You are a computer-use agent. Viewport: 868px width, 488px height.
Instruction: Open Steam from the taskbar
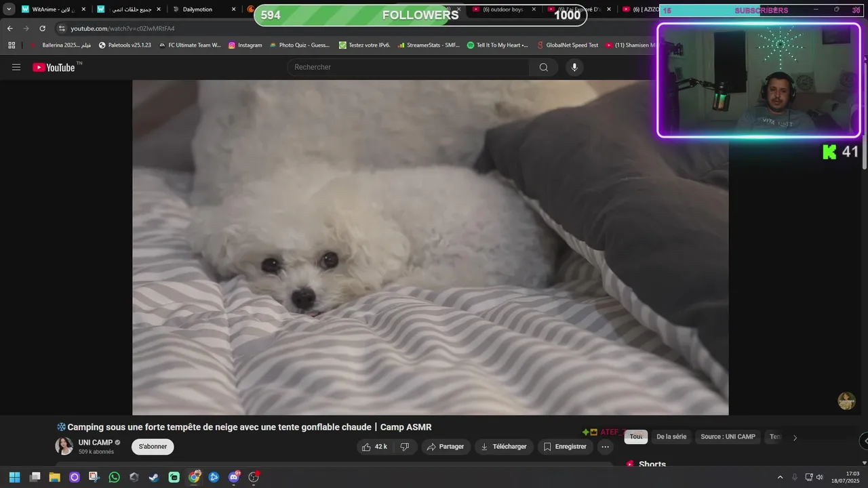(x=154, y=477)
